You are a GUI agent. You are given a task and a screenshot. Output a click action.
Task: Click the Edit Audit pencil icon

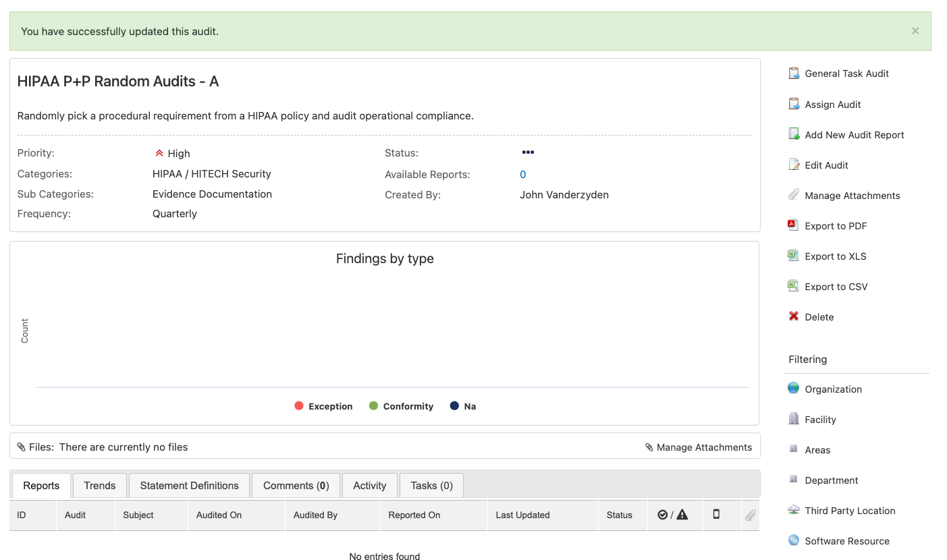coord(794,165)
